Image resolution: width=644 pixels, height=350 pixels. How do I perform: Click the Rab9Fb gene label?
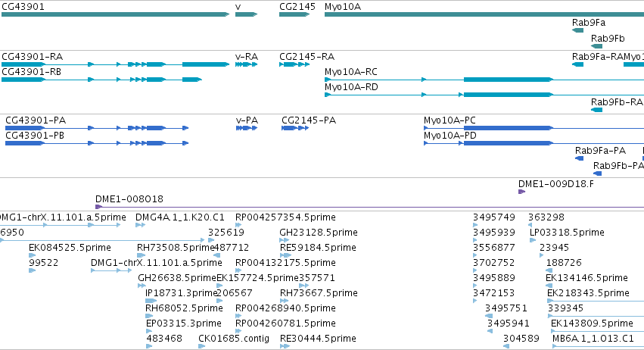coord(608,38)
